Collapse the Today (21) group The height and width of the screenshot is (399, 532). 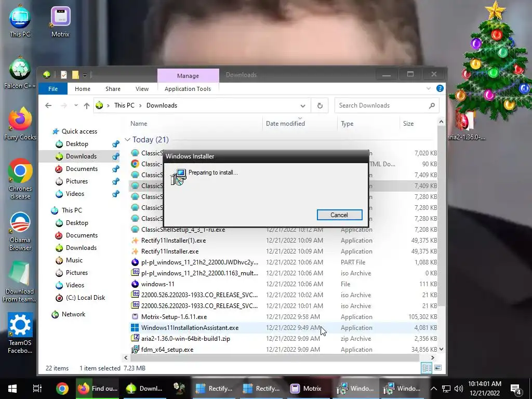coord(128,139)
